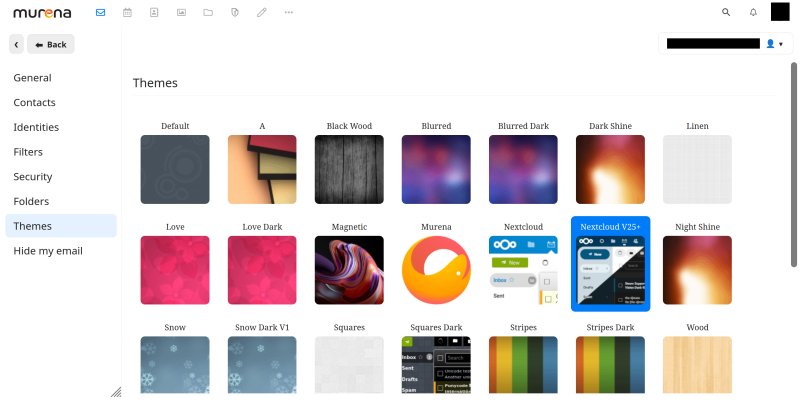Click the Murena logo

pos(42,13)
